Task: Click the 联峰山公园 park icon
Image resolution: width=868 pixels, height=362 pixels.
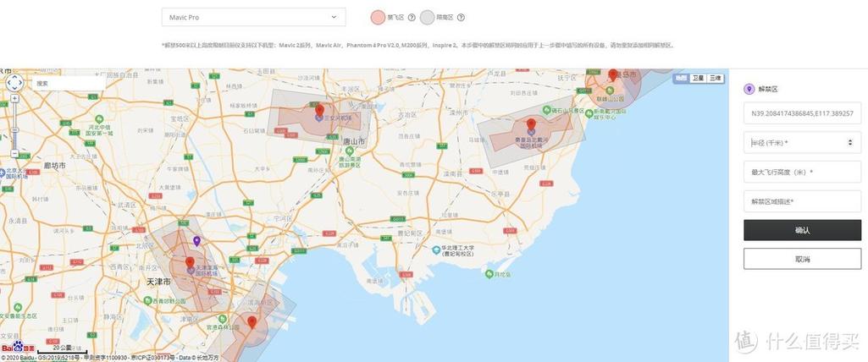Action: click(610, 90)
